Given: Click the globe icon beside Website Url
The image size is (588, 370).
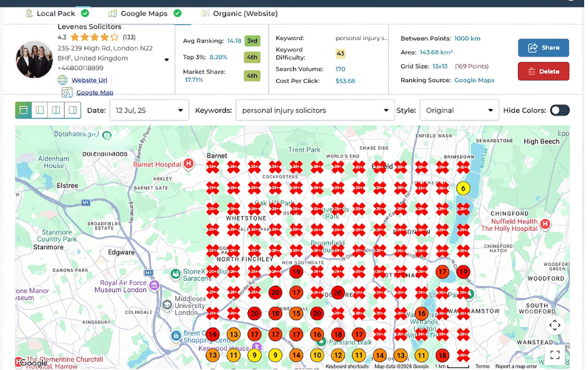Looking at the screenshot, I should [63, 80].
